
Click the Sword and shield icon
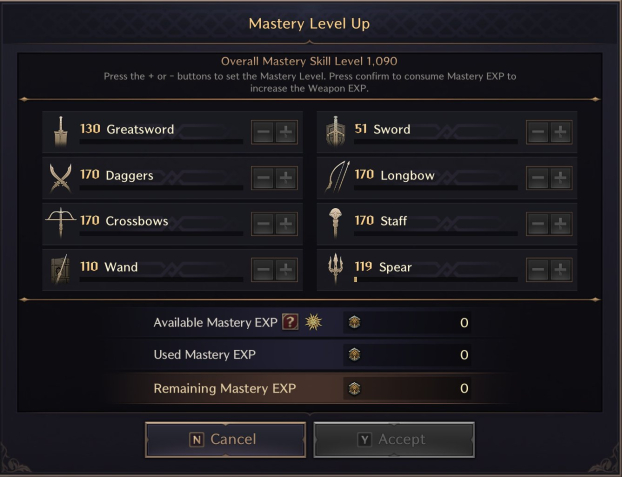tap(335, 131)
